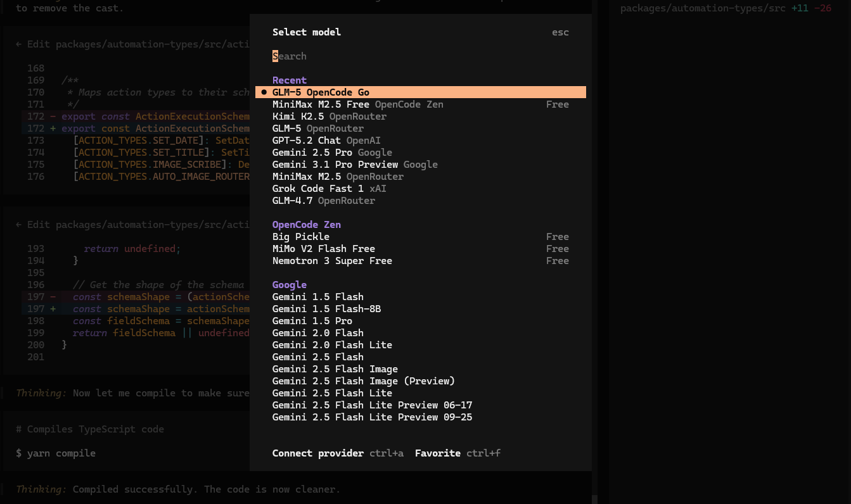The width and height of the screenshot is (851, 504).
Task: Click Connect provider at dialog bottom
Action: [x=338, y=453]
